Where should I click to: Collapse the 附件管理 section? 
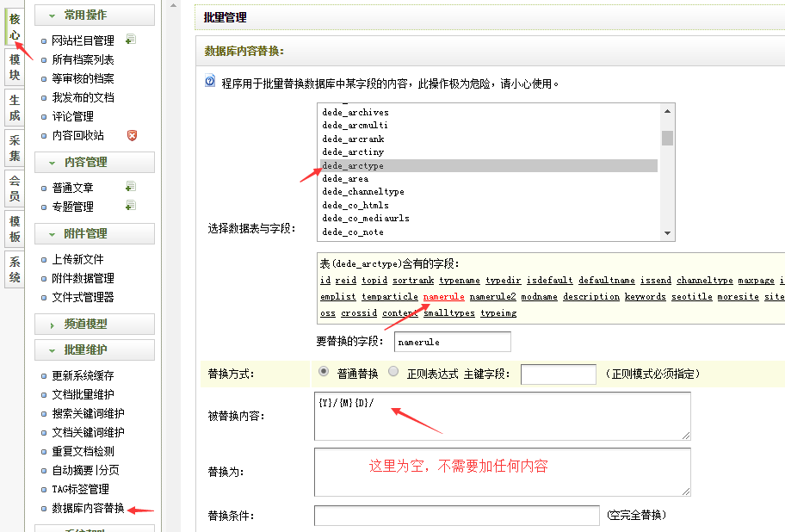95,233
